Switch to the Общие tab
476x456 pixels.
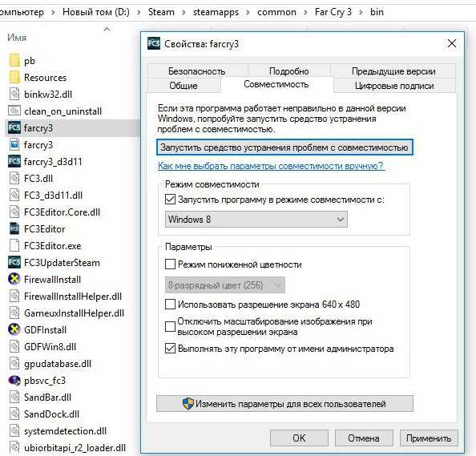[184, 85]
